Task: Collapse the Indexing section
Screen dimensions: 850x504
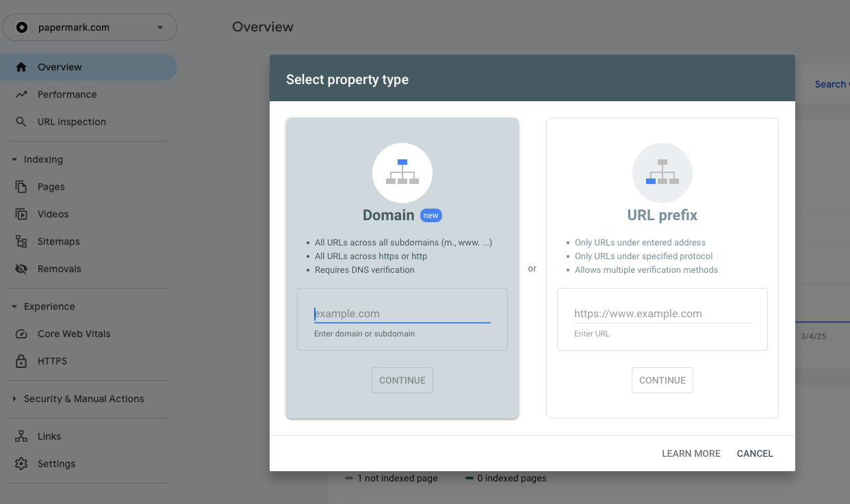Action: coord(14,159)
